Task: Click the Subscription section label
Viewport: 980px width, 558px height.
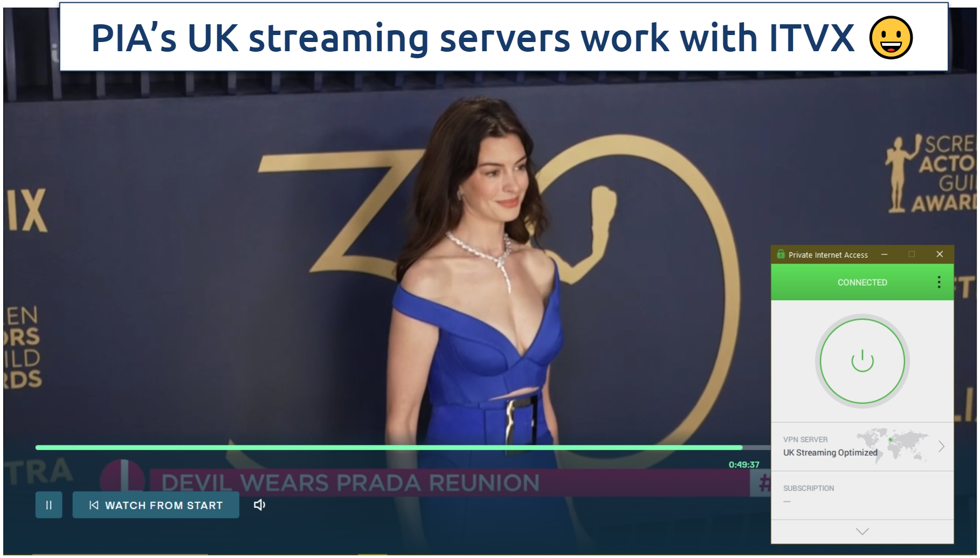Action: 809,488
